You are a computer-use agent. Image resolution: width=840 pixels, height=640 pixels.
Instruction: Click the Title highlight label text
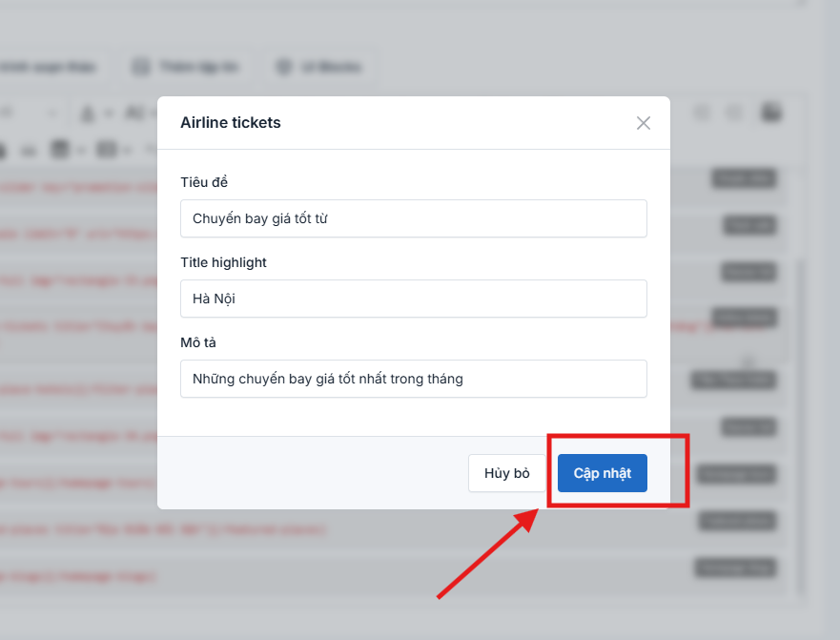click(223, 262)
